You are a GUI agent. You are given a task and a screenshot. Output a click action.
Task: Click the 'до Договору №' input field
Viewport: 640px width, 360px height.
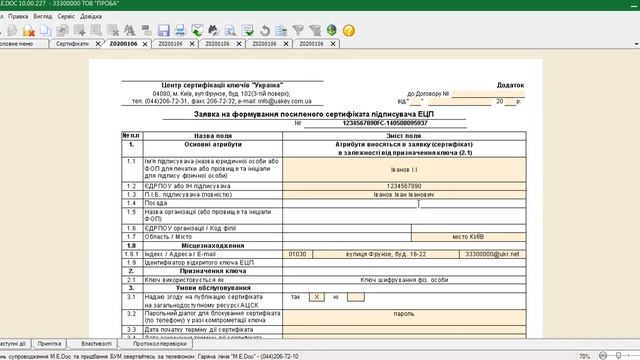pos(488,93)
